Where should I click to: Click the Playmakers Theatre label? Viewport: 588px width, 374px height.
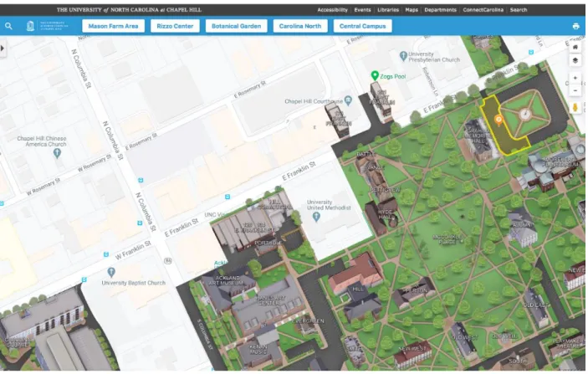(569, 344)
